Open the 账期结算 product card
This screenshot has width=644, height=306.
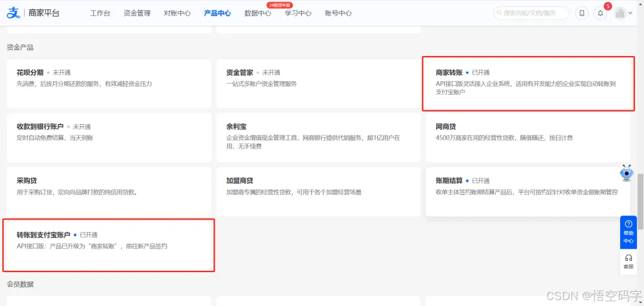528,191
